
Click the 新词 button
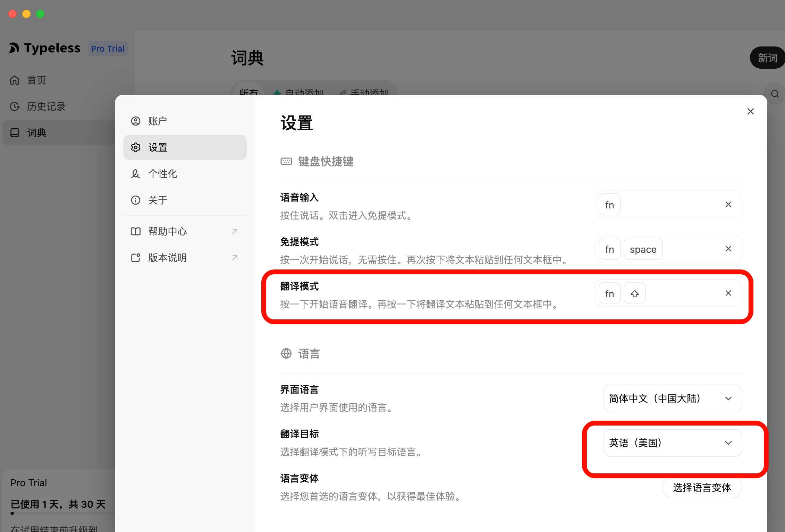coord(767,58)
